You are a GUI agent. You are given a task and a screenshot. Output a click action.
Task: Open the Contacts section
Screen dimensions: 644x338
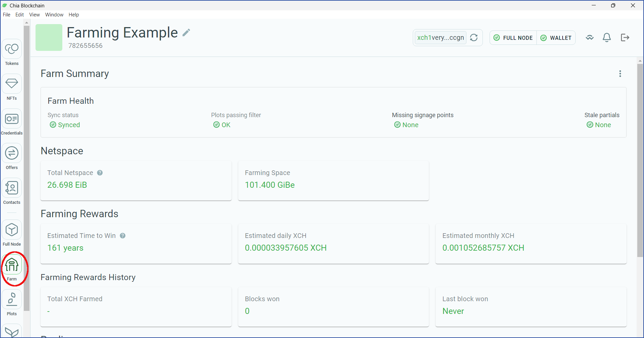(x=12, y=192)
